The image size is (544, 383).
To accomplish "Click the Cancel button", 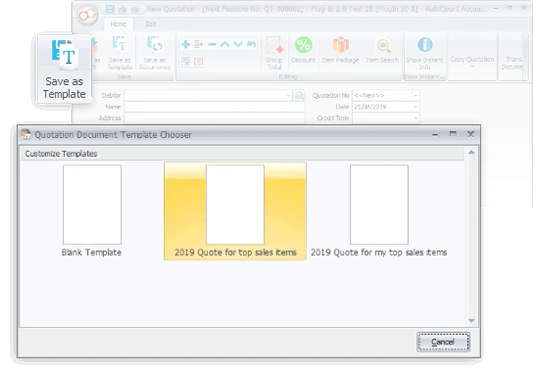I will click(x=443, y=342).
